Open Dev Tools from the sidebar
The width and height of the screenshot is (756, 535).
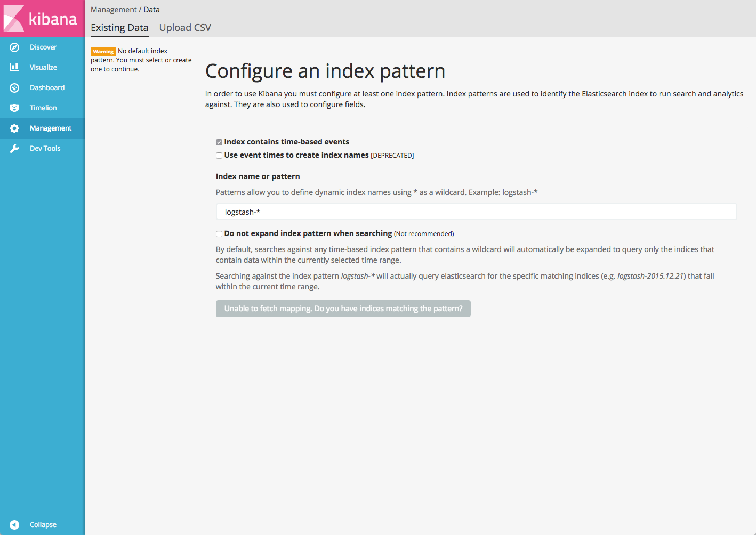pyautogui.click(x=45, y=149)
